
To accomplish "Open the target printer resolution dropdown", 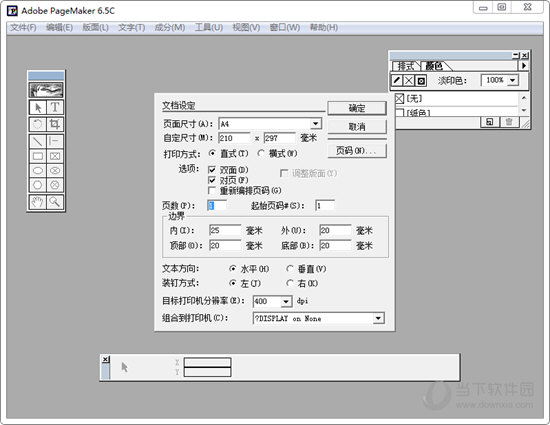I will [286, 302].
